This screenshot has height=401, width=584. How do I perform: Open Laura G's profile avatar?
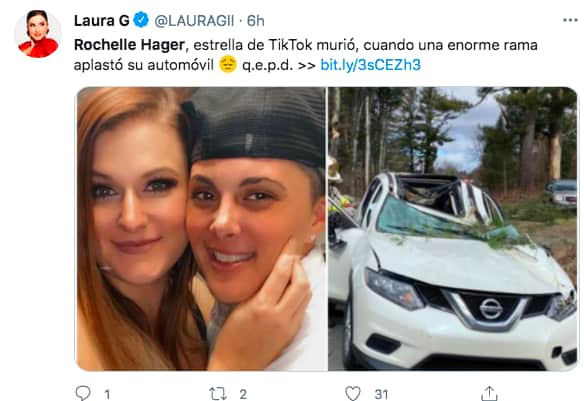click(x=38, y=34)
